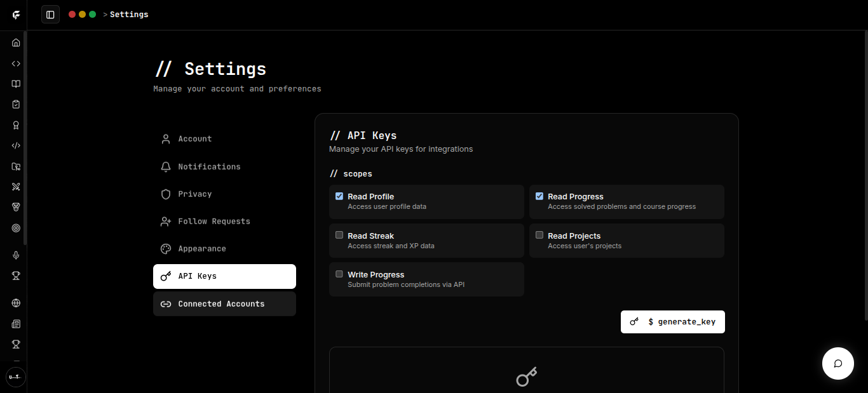
Task: Open the newspaper icon in sidebar
Action: 16,324
